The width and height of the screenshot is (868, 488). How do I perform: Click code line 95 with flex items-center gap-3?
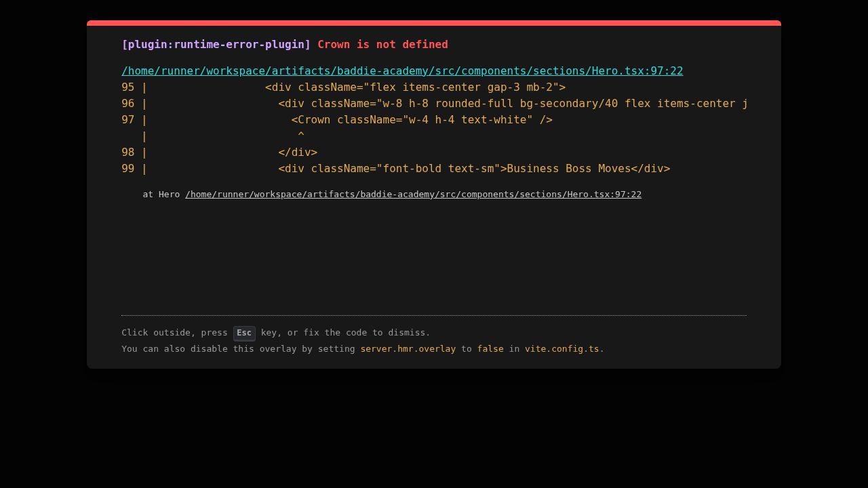point(343,87)
